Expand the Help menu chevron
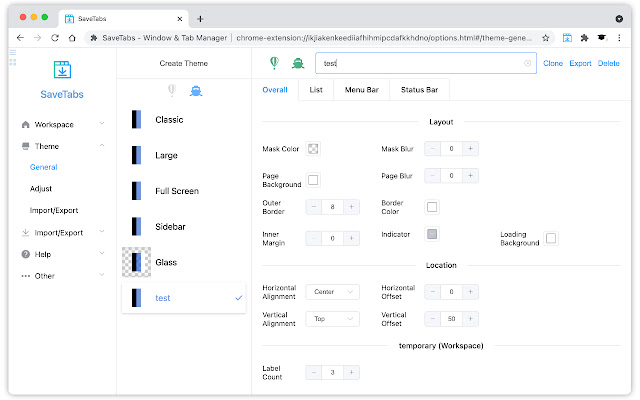The image size is (640, 400). (102, 253)
